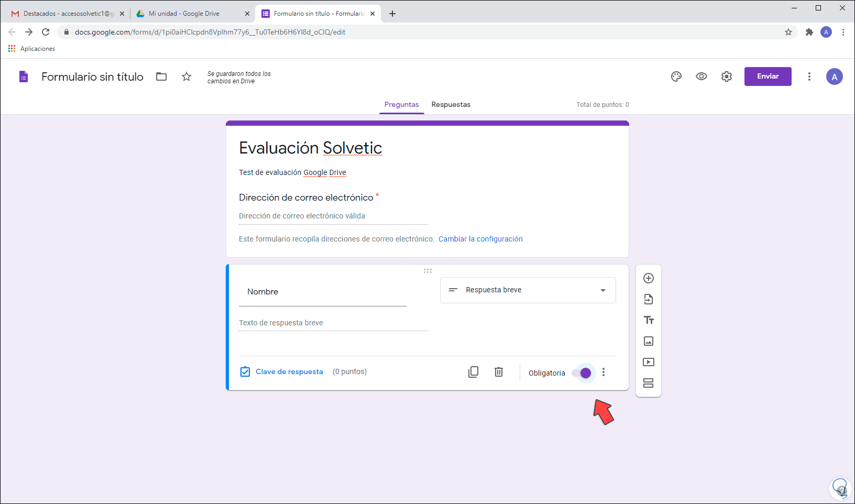The image size is (855, 504).
Task: Click the Dirección de correo electrónico heading
Action: [x=306, y=198]
